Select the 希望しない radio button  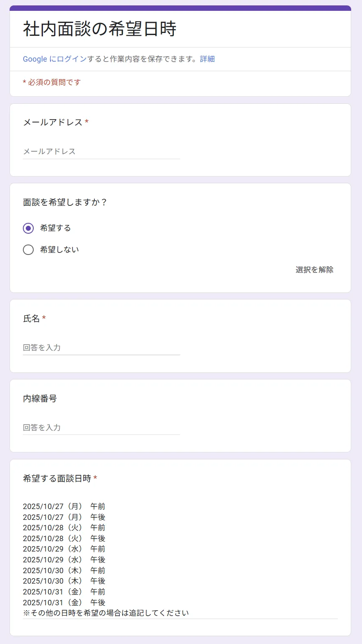pos(28,250)
